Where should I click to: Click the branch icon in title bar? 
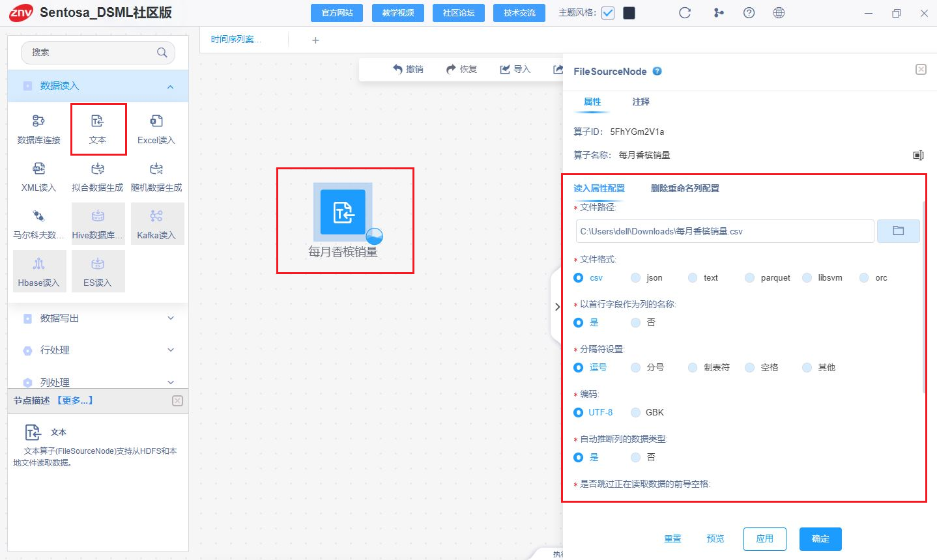point(719,13)
